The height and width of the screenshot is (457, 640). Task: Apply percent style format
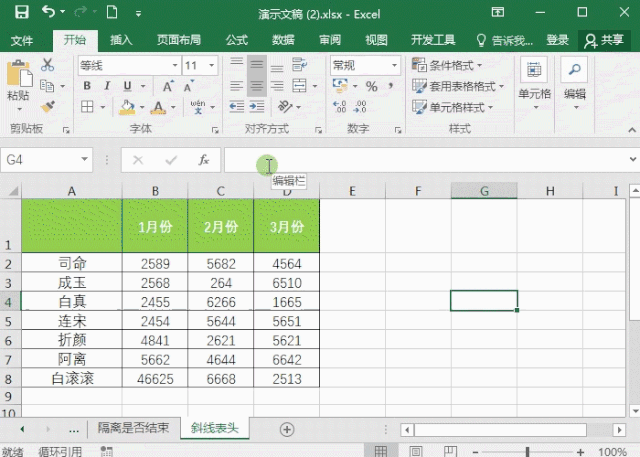371,86
